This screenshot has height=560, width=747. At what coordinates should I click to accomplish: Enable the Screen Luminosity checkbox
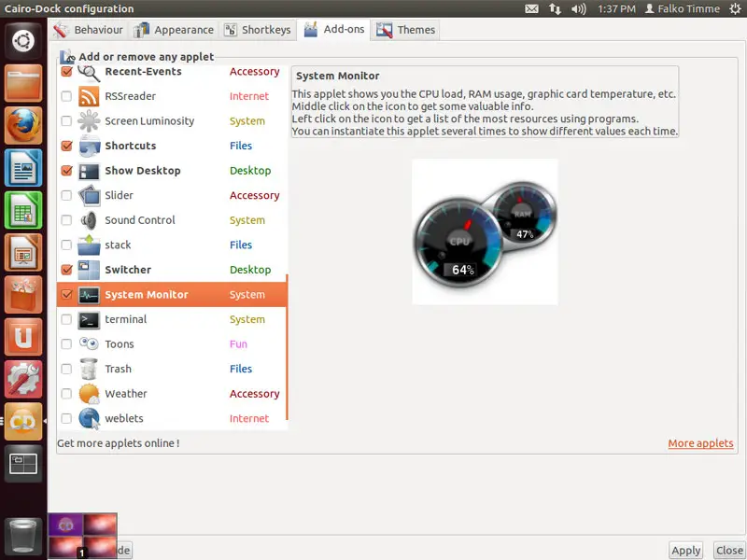pos(66,121)
